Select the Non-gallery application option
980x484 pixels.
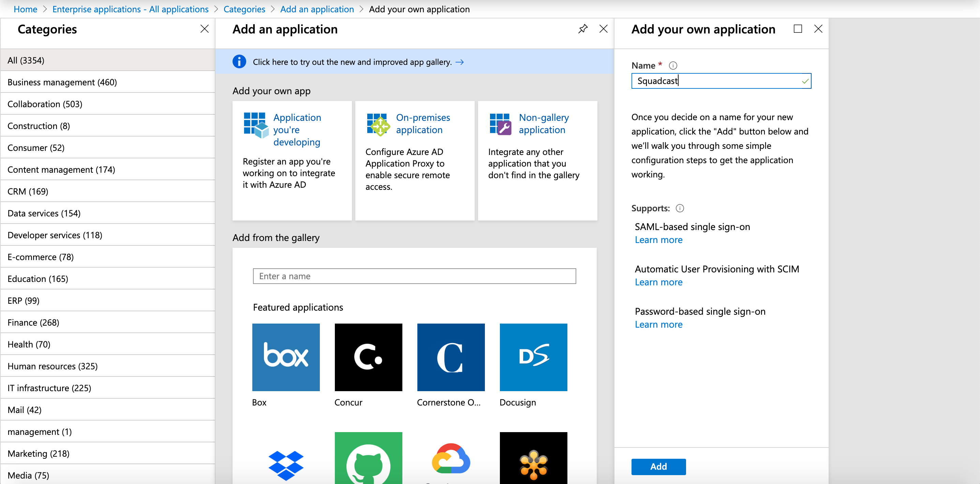pyautogui.click(x=543, y=124)
